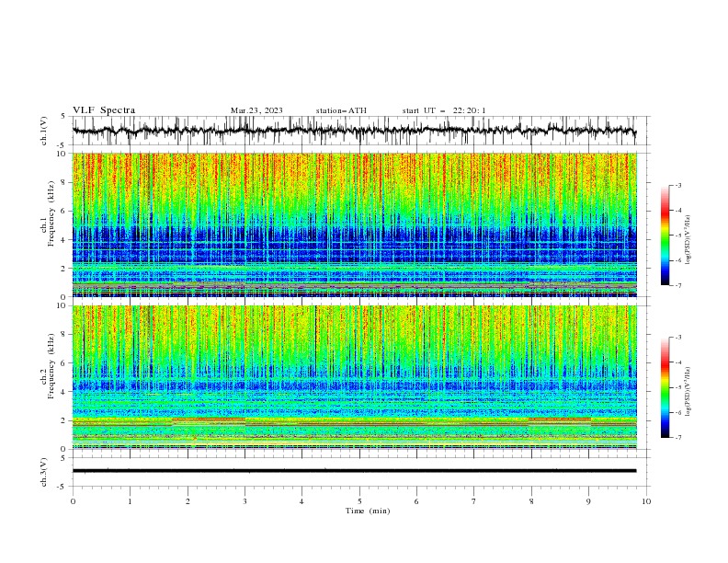Click the "5" tick label on Time axis

pyautogui.click(x=359, y=501)
